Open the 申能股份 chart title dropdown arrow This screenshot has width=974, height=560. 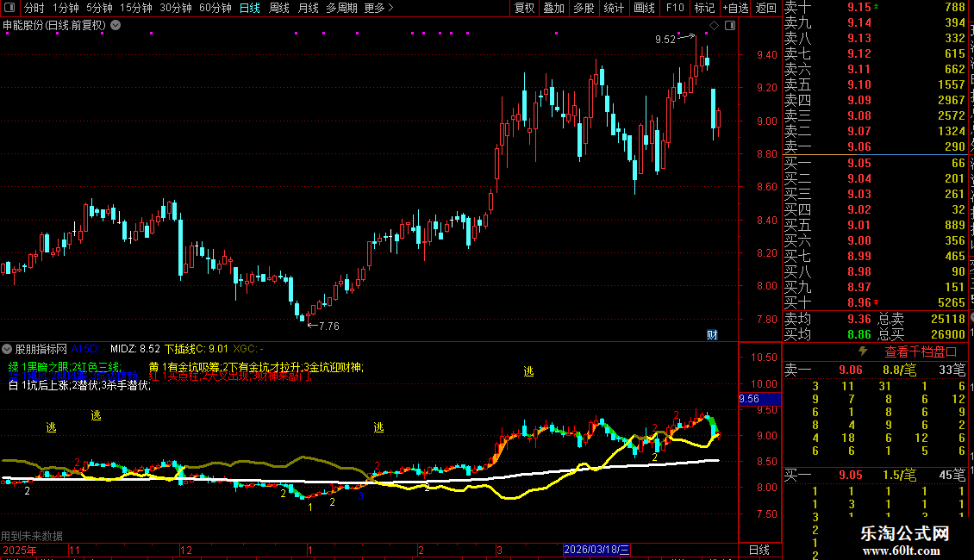[116, 26]
